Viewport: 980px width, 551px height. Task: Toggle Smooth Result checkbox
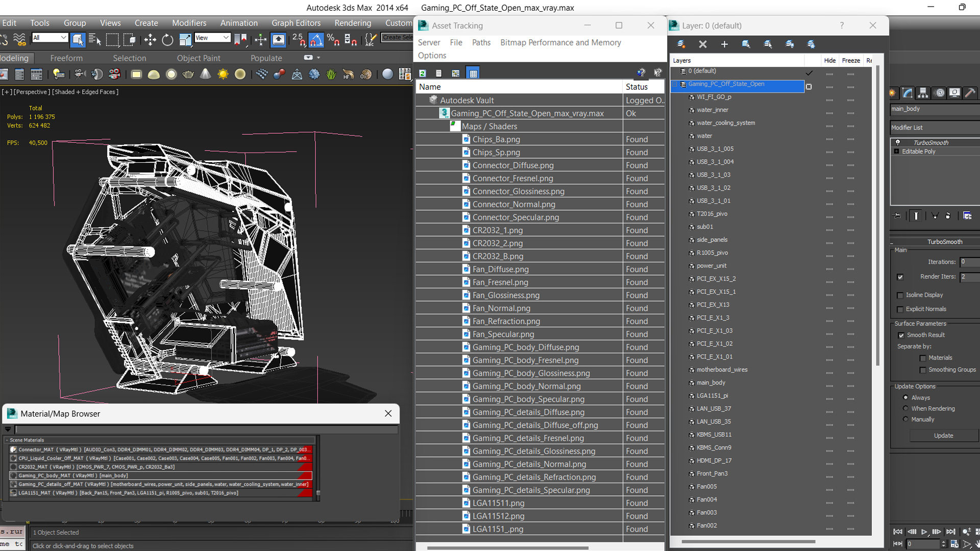click(x=901, y=335)
